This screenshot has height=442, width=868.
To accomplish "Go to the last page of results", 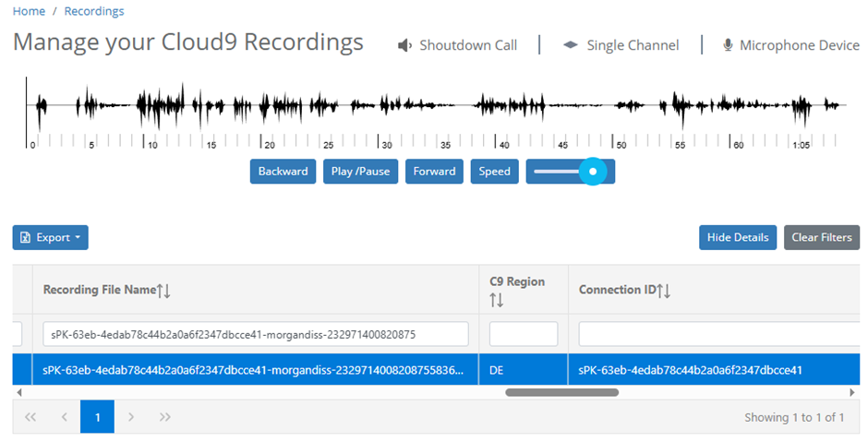I will pyautogui.click(x=165, y=417).
